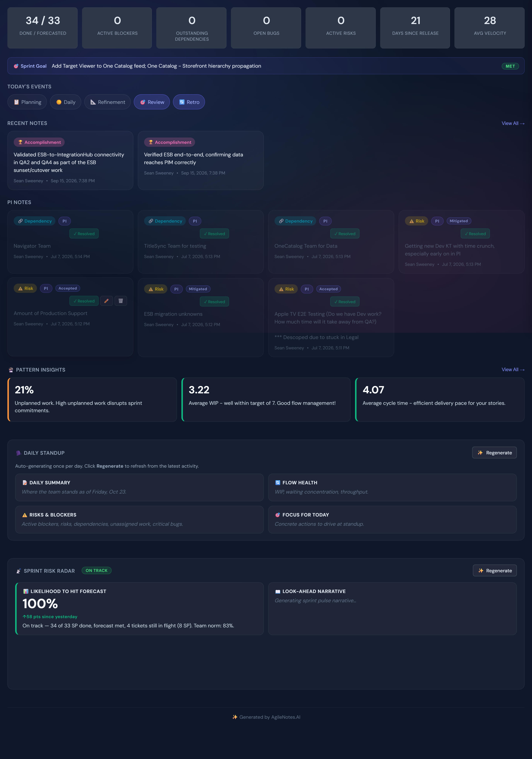This screenshot has height=759, width=532.
Task: Regenerate the Sprint Risk Radar
Action: (495, 571)
